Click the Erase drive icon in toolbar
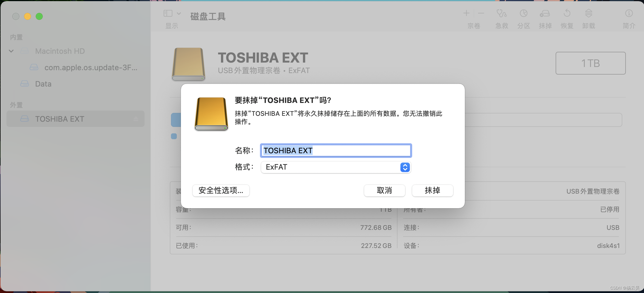The height and width of the screenshot is (293, 644). [545, 13]
